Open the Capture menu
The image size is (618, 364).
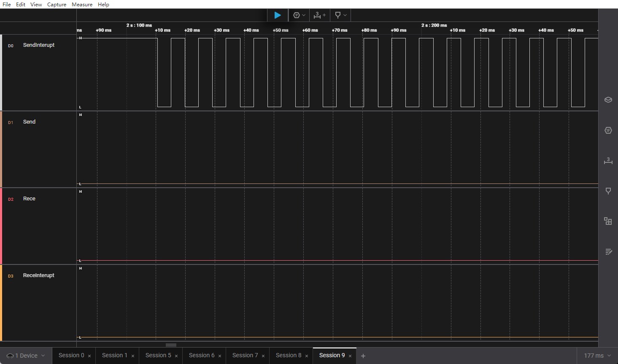[57, 4]
